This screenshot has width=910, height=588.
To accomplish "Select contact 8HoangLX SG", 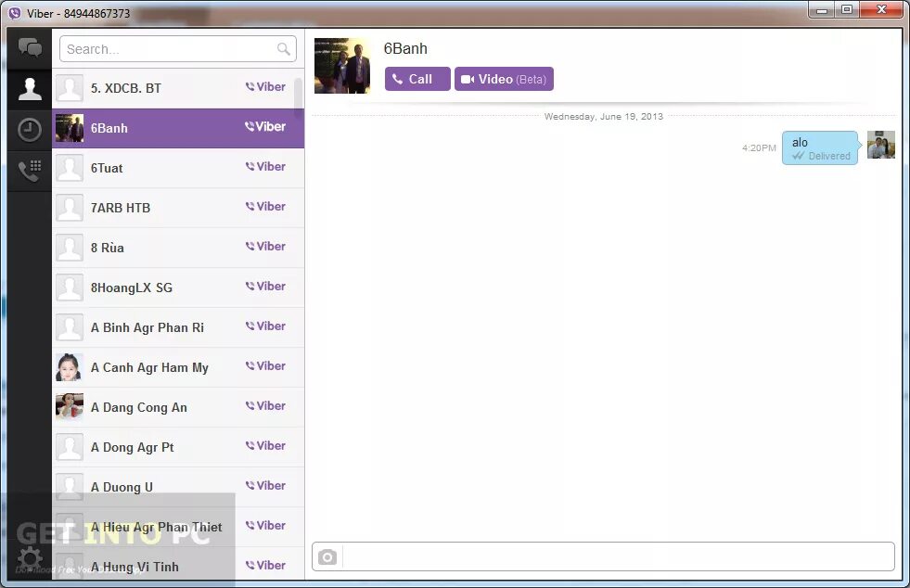I will [x=178, y=288].
